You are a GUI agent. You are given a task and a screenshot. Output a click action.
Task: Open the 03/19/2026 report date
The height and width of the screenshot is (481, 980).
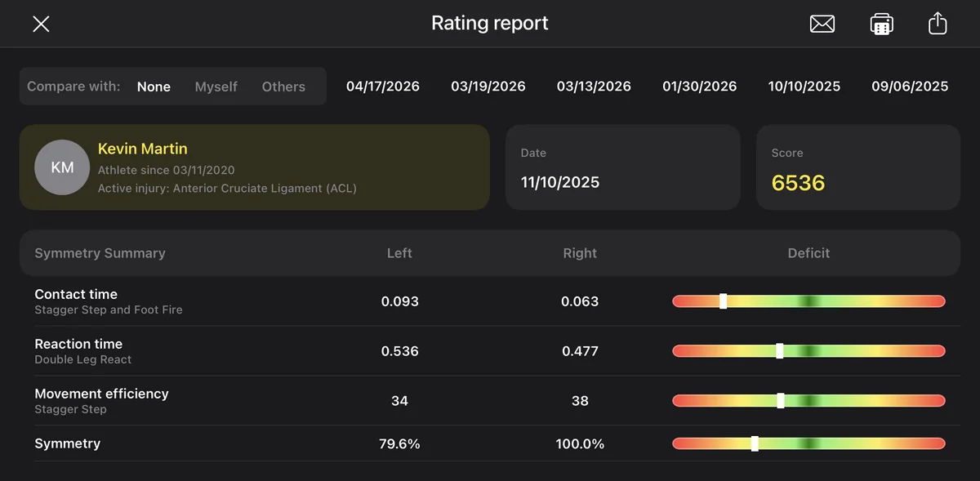tap(488, 86)
